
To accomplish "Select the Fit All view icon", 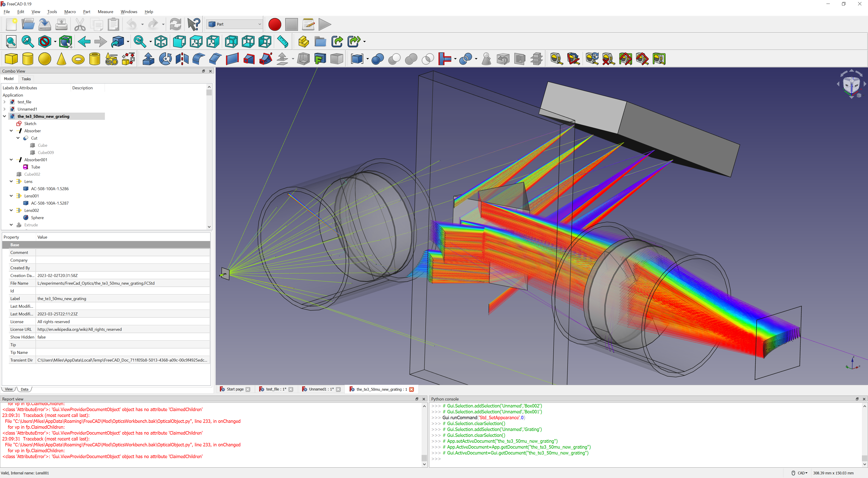I will point(11,42).
